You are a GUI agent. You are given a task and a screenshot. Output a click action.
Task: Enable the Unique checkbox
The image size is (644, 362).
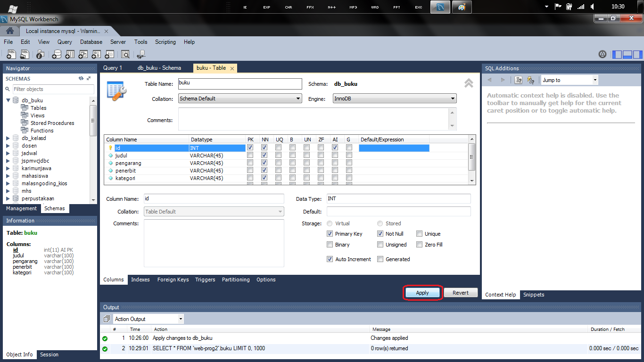pyautogui.click(x=420, y=234)
